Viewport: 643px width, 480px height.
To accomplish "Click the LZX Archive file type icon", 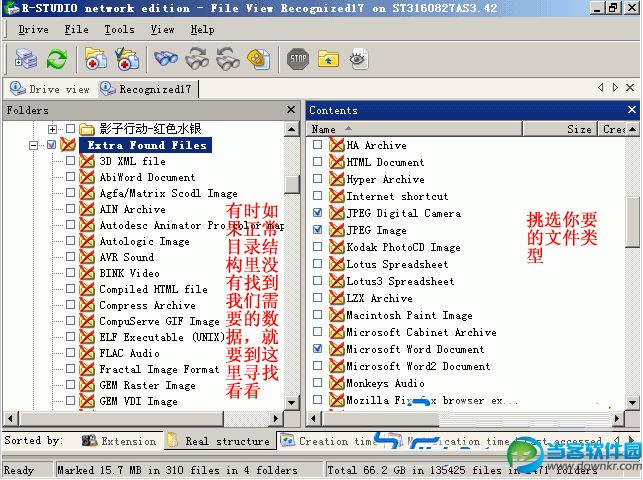I will (337, 298).
